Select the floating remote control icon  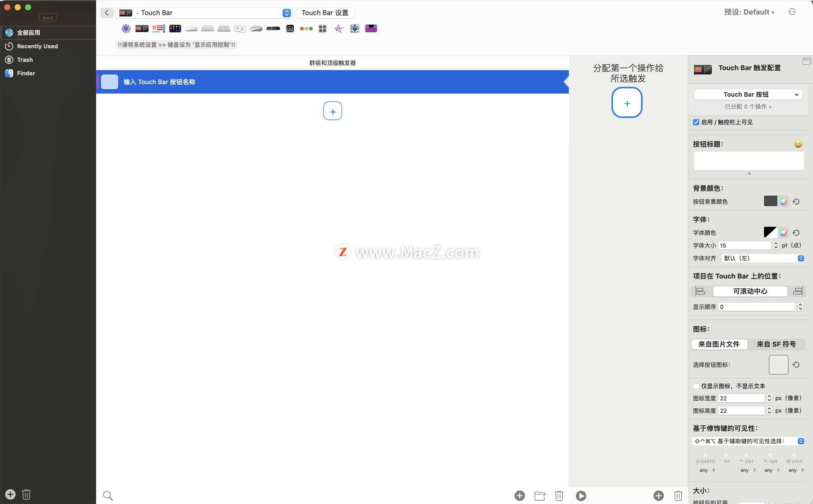pos(355,28)
